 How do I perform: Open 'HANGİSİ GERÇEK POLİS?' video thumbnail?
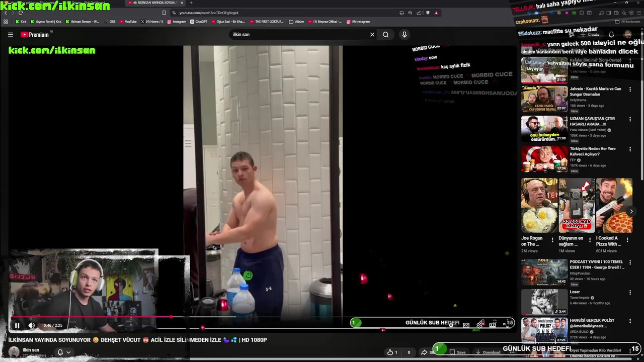pos(544,330)
